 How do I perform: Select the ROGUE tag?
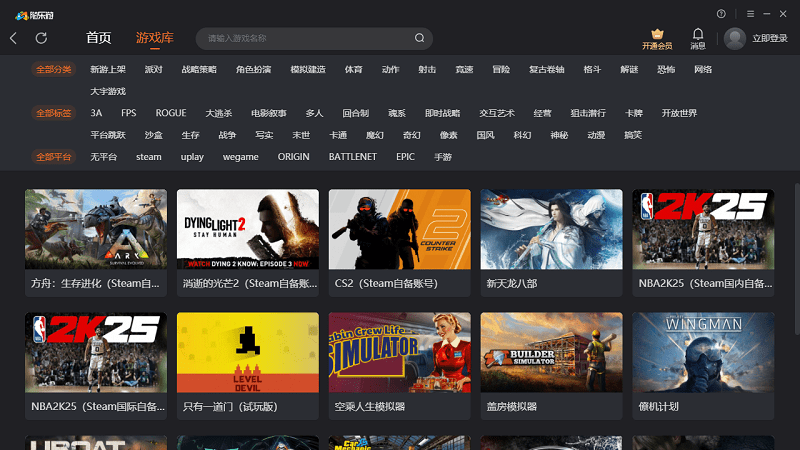click(x=171, y=113)
